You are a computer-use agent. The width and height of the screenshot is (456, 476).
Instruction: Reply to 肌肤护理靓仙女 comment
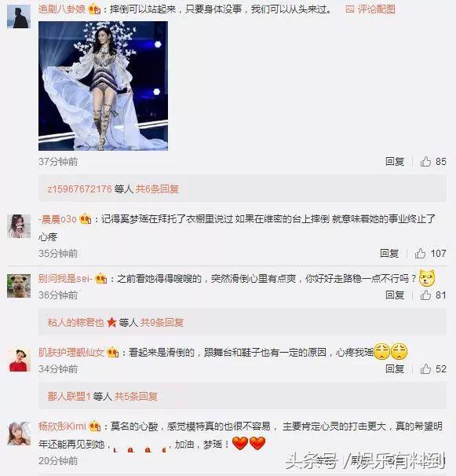pyautogui.click(x=395, y=369)
